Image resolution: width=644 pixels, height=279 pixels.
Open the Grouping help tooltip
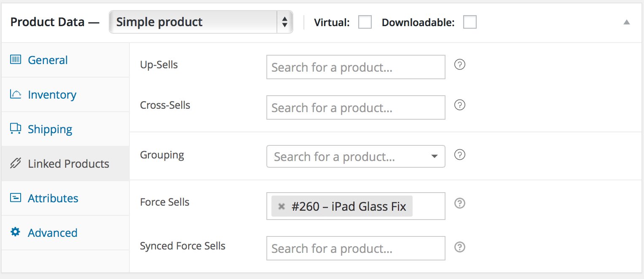click(459, 155)
